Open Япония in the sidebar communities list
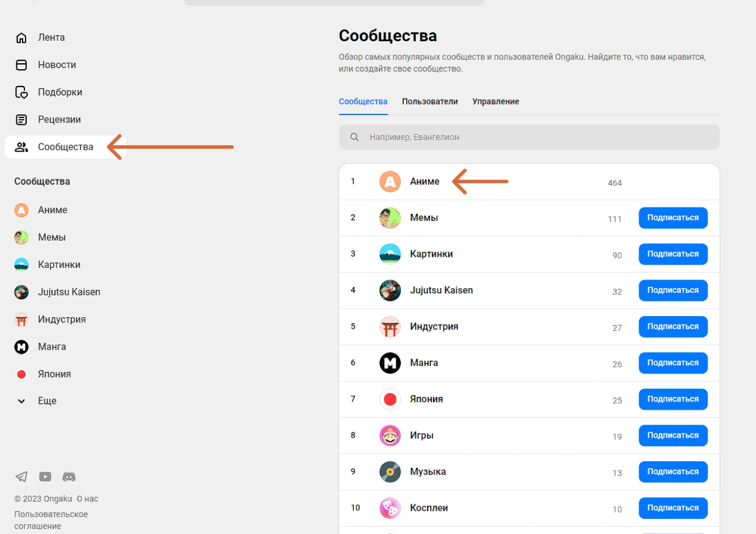Viewport: 756px width, 534px height. coord(54,374)
